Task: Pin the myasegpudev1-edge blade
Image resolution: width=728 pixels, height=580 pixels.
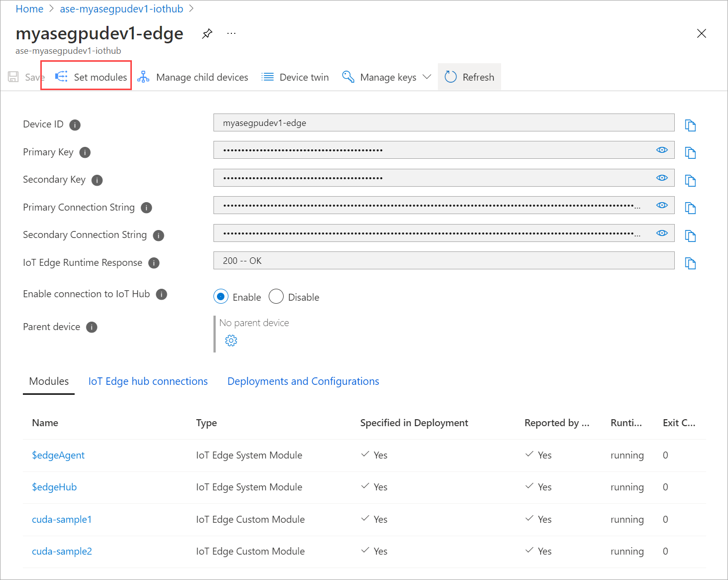Action: 208,34
